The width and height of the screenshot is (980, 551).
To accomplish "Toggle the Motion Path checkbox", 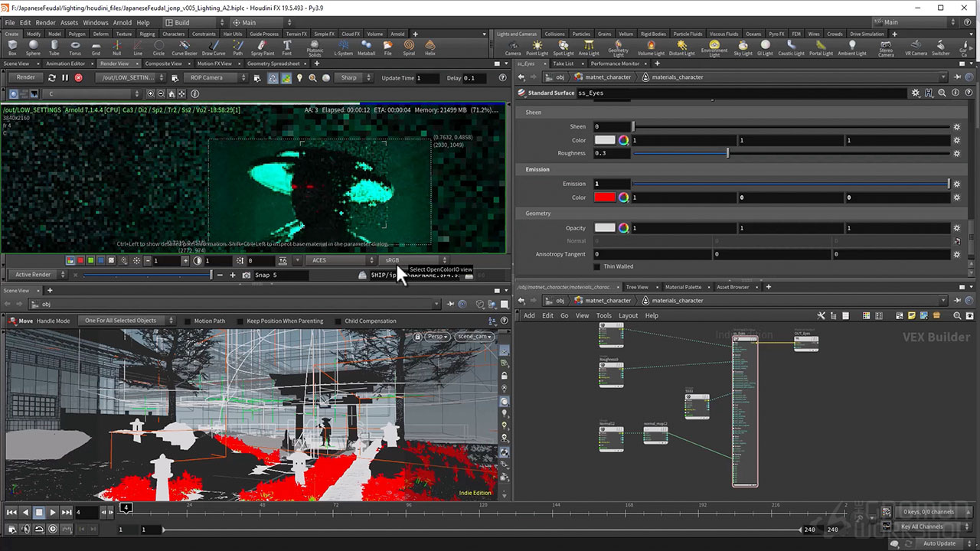I will point(188,321).
